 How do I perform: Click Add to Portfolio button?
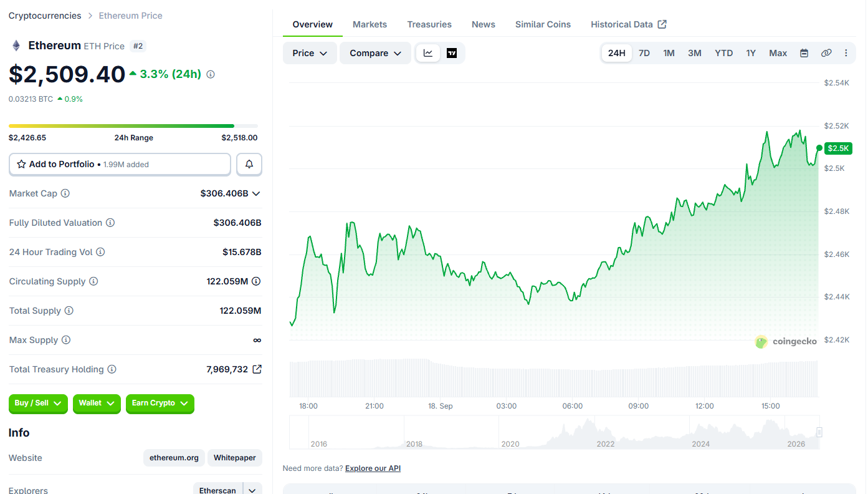pyautogui.click(x=120, y=164)
